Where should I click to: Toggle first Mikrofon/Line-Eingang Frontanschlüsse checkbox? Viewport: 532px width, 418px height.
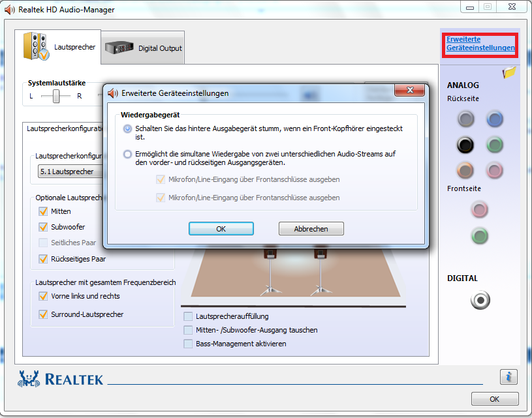click(x=161, y=179)
